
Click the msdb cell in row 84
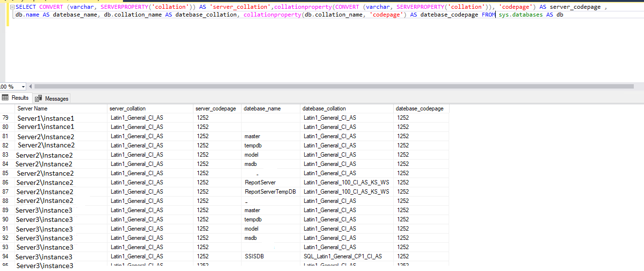(271, 164)
